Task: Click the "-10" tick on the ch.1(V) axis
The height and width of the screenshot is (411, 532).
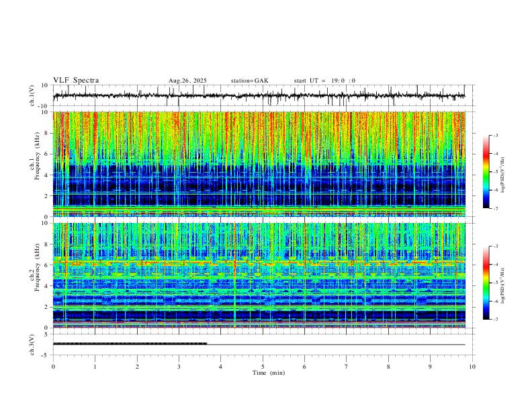Action: click(x=44, y=106)
